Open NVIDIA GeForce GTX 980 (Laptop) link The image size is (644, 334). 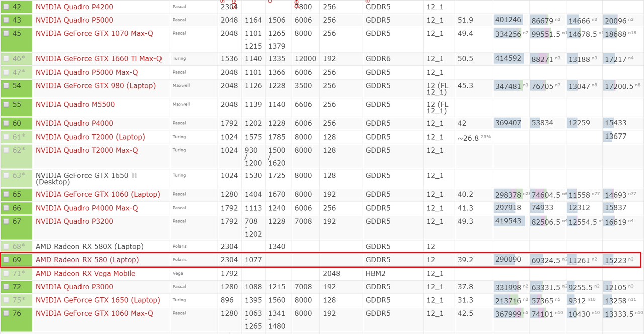point(96,86)
